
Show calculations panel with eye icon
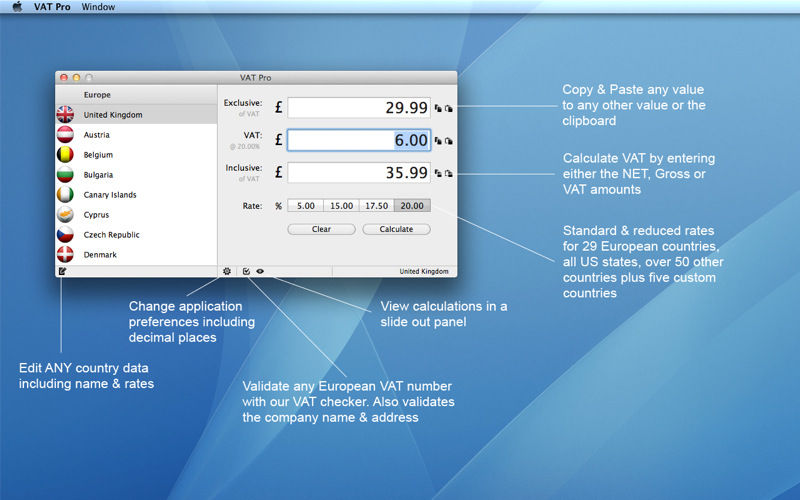tap(260, 271)
